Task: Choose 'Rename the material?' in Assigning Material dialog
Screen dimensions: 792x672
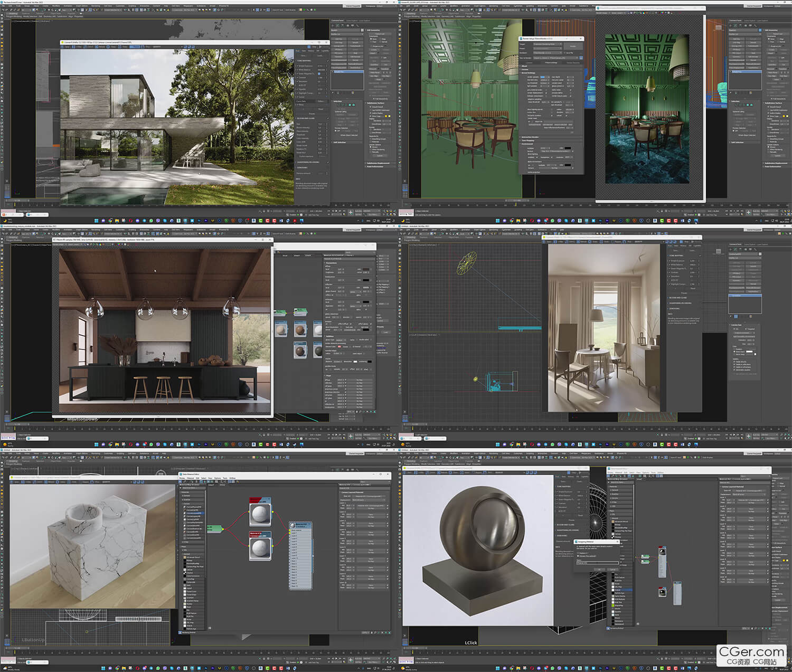Action: point(578,556)
